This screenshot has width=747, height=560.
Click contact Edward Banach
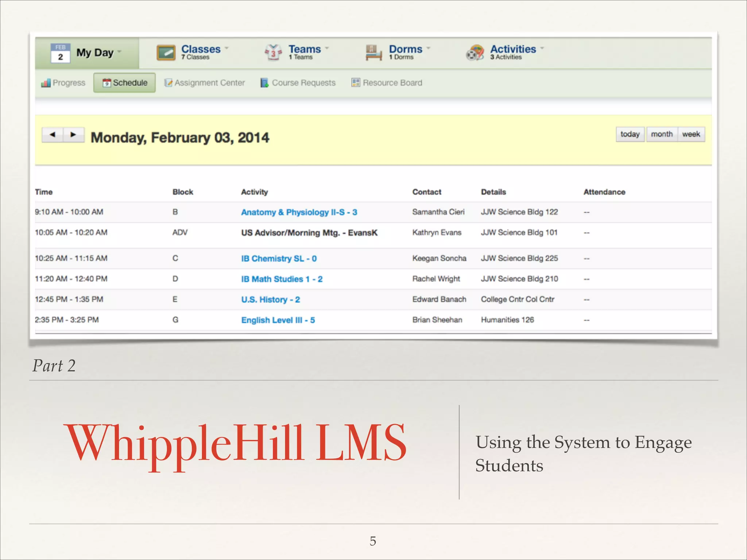coord(440,299)
